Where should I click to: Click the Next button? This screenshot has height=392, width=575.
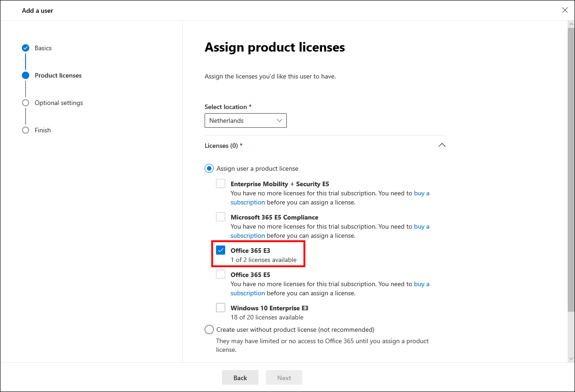point(284,377)
